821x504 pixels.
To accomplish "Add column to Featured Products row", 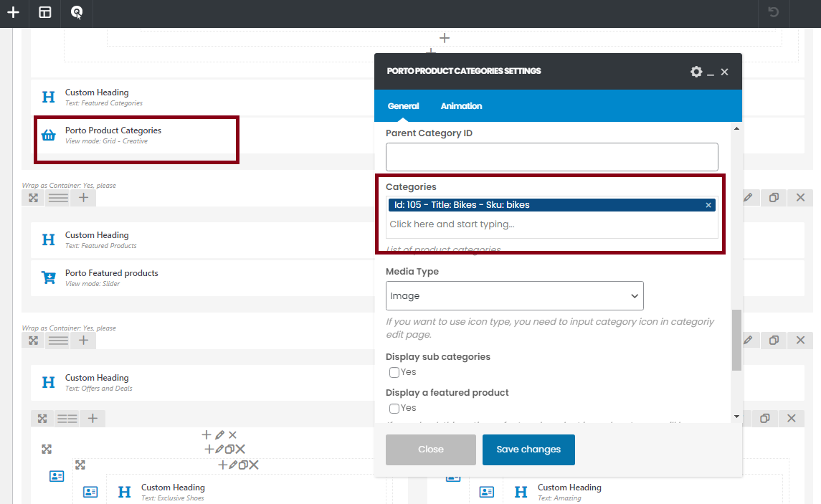I will [83, 198].
